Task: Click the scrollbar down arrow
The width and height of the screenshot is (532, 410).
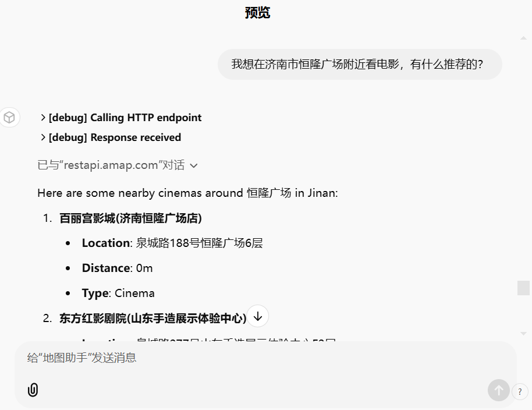Action: (523, 333)
